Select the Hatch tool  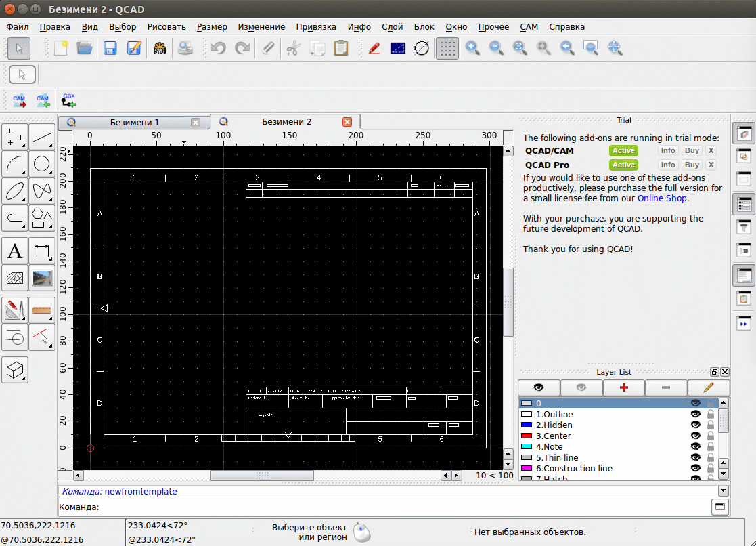click(x=15, y=278)
